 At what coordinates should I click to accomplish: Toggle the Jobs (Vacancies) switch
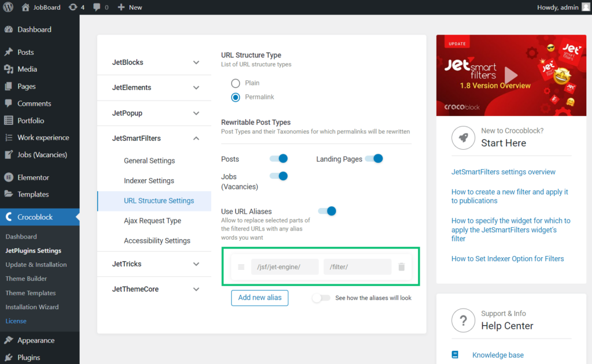pyautogui.click(x=279, y=176)
